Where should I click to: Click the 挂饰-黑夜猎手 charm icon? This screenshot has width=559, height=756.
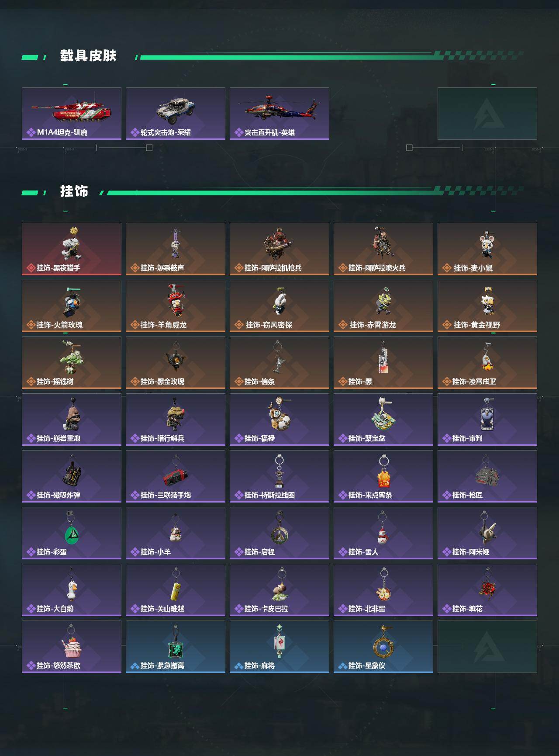click(x=72, y=249)
